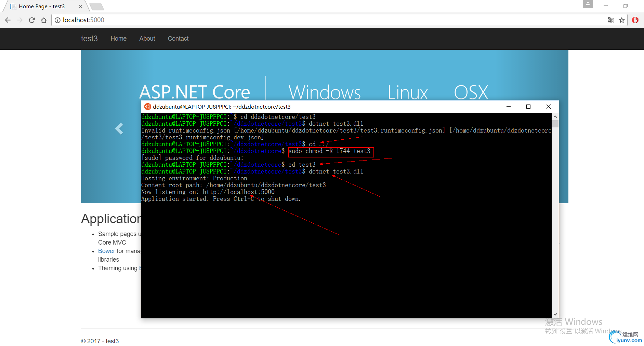Click the 'Windows' banner text
Image resolution: width=644 pixels, height=346 pixels.
(x=325, y=92)
